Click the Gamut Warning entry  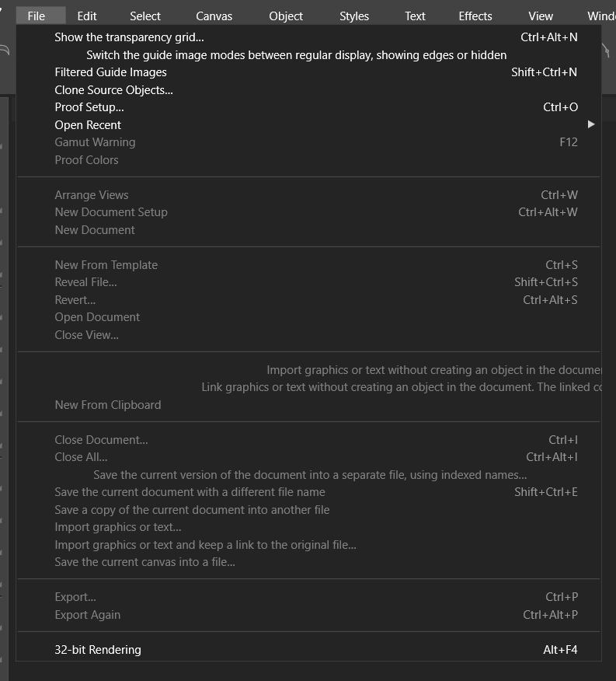(x=95, y=142)
